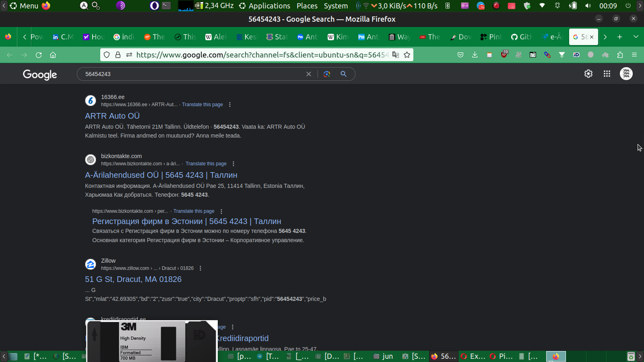
Task: Adjust system volume from speaker icon
Action: [x=588, y=6]
